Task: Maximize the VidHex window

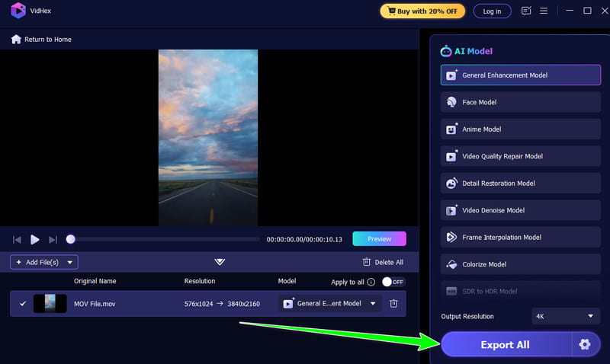Action: point(587,11)
